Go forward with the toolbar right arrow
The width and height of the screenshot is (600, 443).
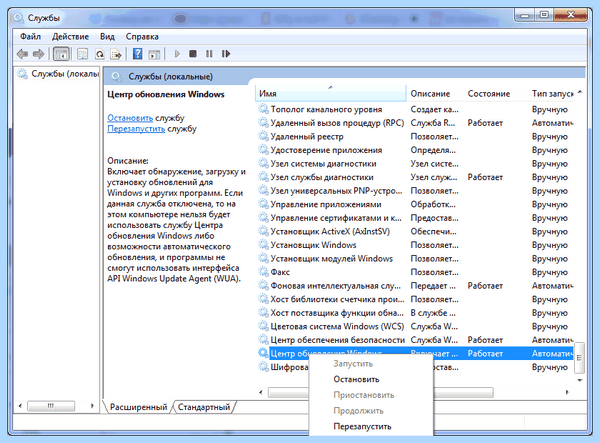click(x=39, y=54)
